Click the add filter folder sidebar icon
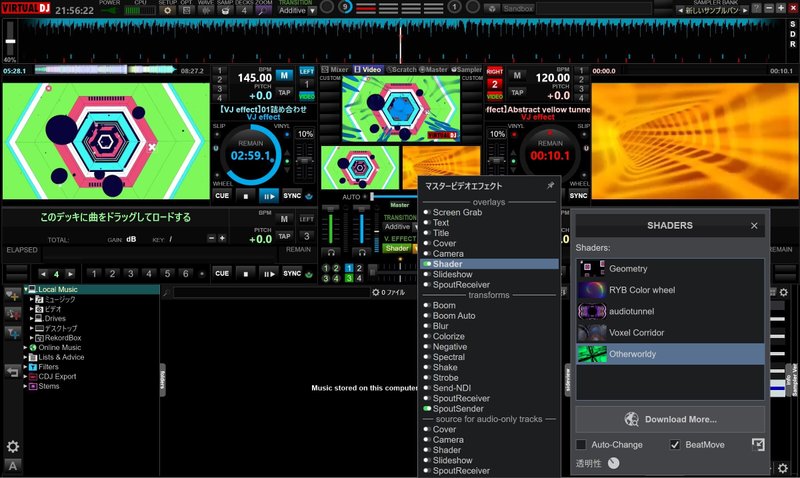The width and height of the screenshot is (800, 478). 12,333
